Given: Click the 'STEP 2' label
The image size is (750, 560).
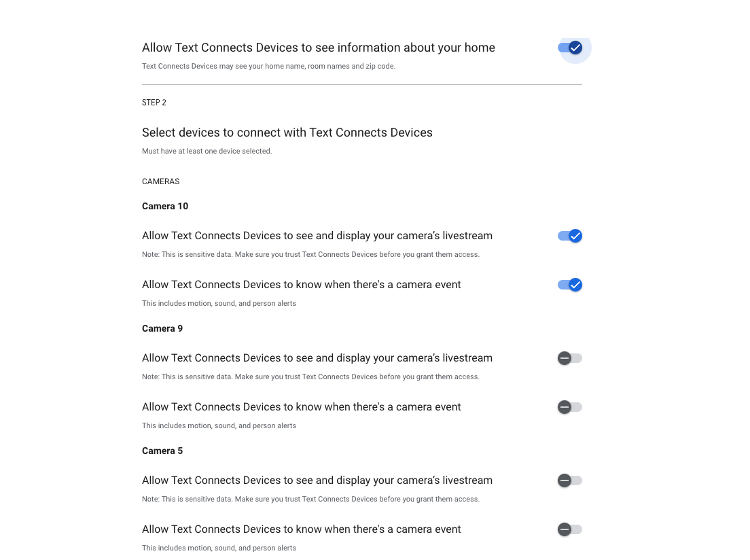Looking at the screenshot, I should coord(154,103).
